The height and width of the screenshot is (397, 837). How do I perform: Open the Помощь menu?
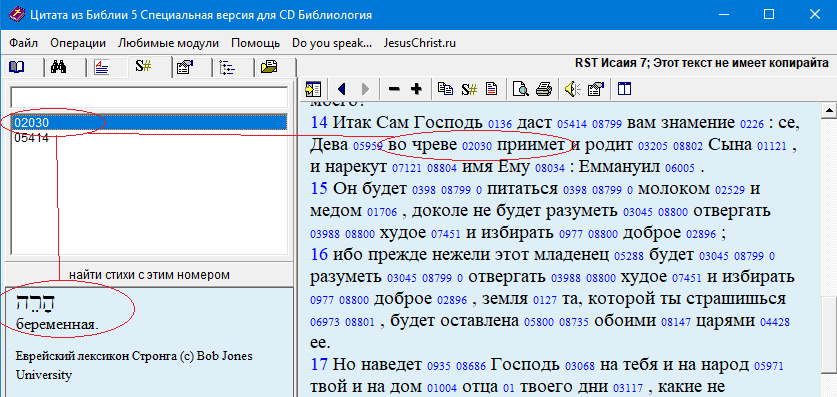point(256,43)
